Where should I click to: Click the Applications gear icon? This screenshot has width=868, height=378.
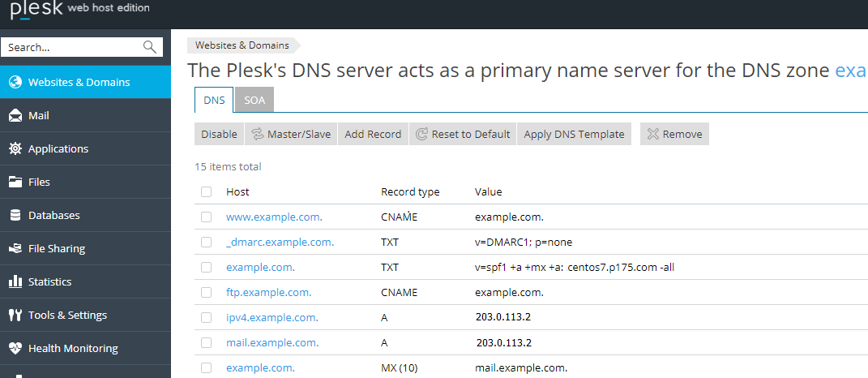pyautogui.click(x=15, y=148)
